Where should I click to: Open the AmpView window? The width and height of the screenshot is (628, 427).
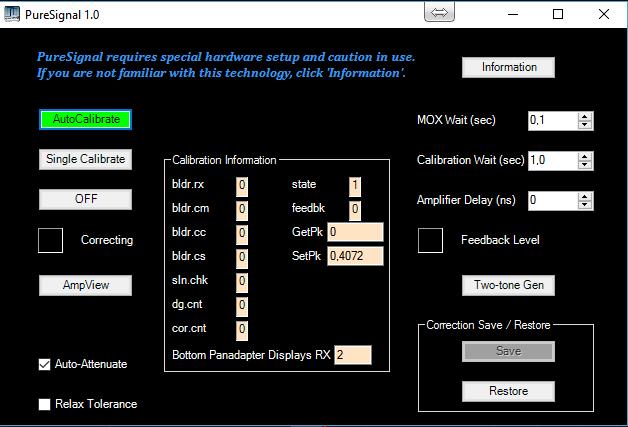(x=86, y=285)
